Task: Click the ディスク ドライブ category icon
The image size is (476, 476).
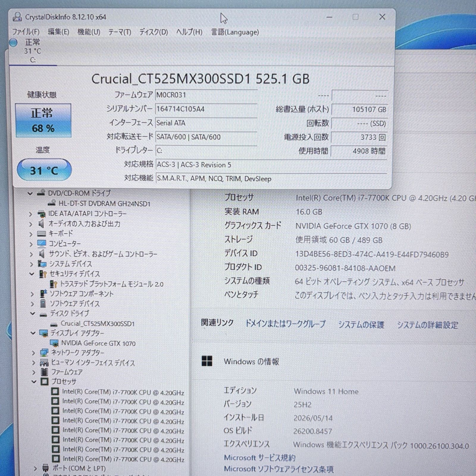Action: coord(44,314)
